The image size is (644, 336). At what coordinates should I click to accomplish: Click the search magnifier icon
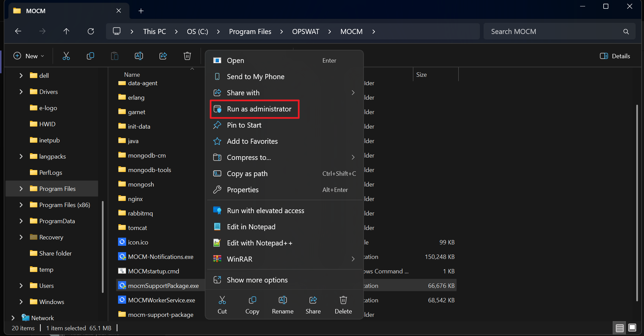(x=626, y=32)
